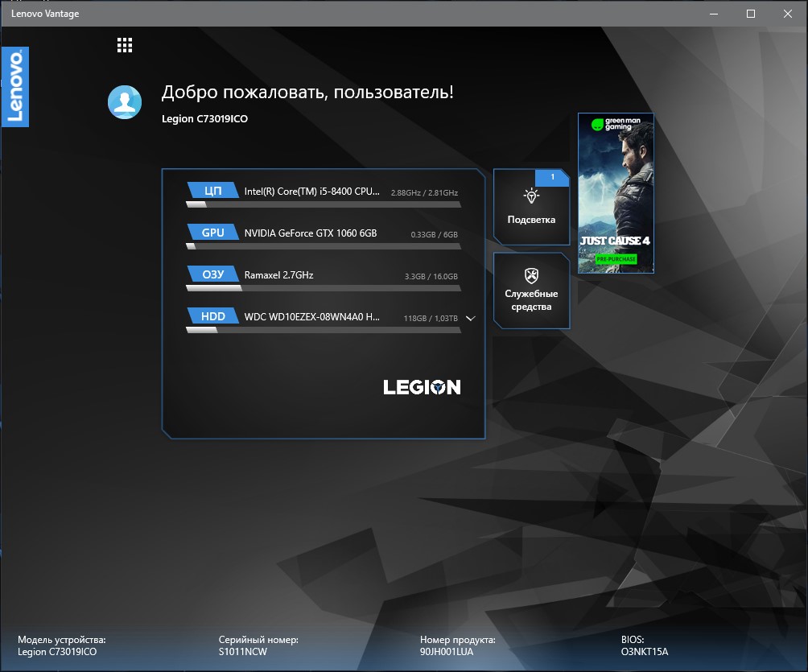Click the GPU memory usage bar

pyautogui.click(x=324, y=246)
